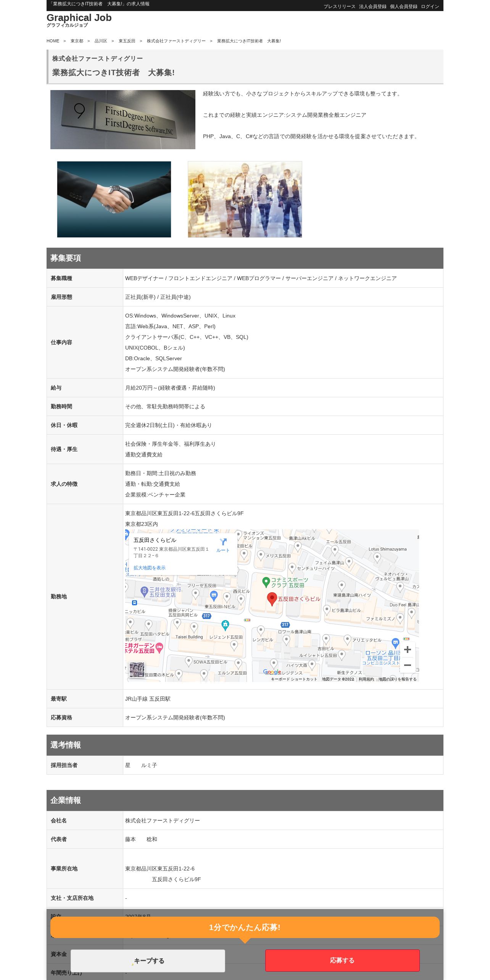The image size is (490, 980).
Task: Click the キープする button
Action: (x=148, y=961)
